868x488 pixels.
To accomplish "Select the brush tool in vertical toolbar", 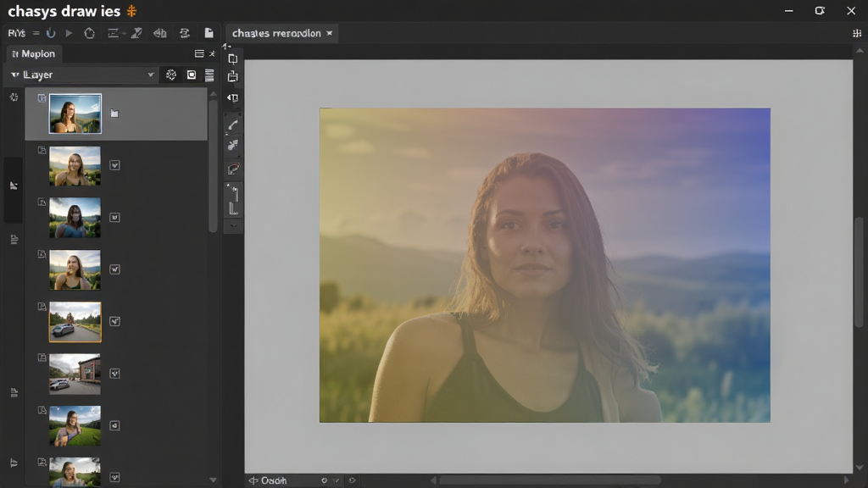I will [233, 125].
